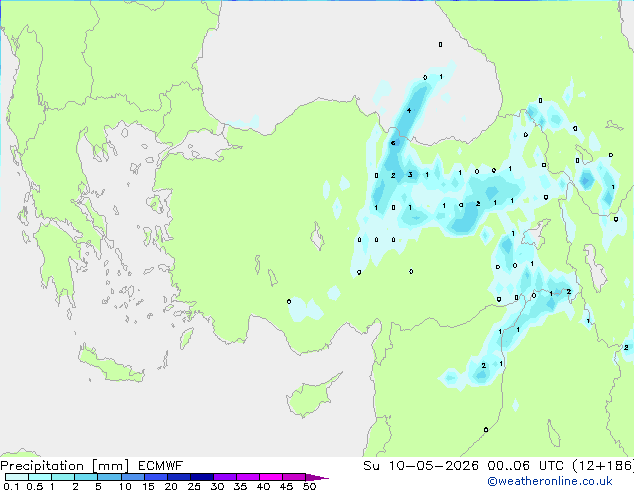Click the 'Precipitation [mm]' title text
Viewport: 634px width, 490px height.
[65, 466]
